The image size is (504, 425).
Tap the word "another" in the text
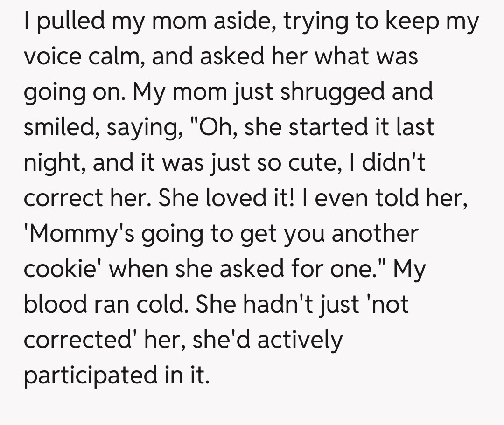point(375,233)
